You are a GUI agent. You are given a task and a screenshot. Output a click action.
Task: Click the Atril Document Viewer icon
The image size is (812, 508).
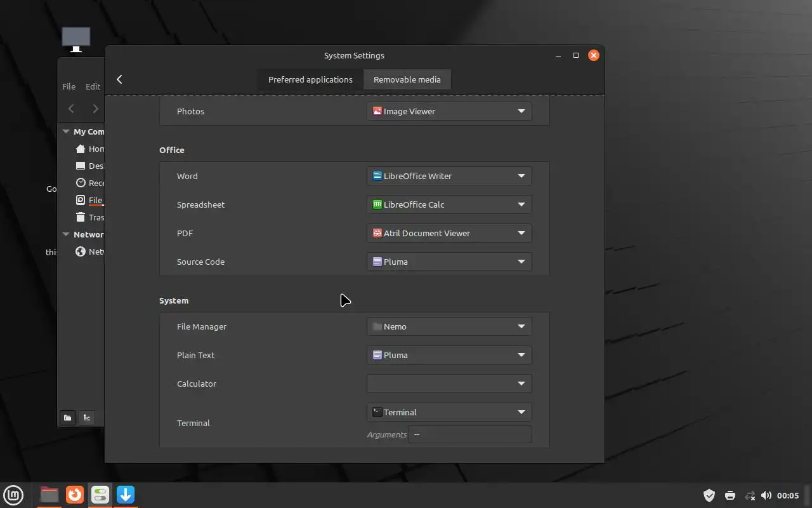click(377, 233)
